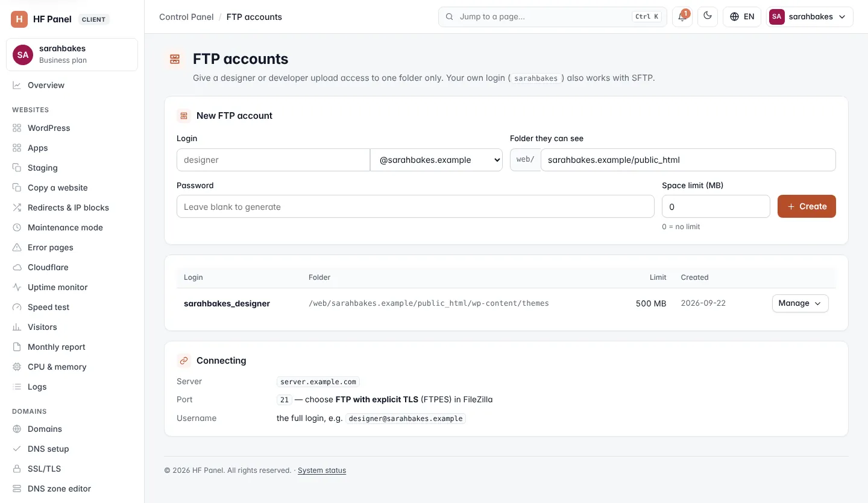
Task: Click the 2026-09-22 created date
Action: point(703,303)
